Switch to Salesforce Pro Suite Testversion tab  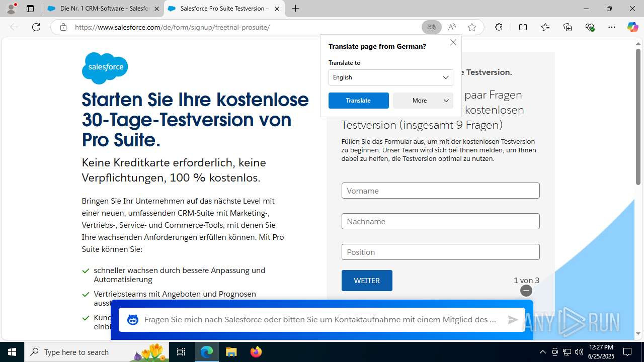pos(224,9)
